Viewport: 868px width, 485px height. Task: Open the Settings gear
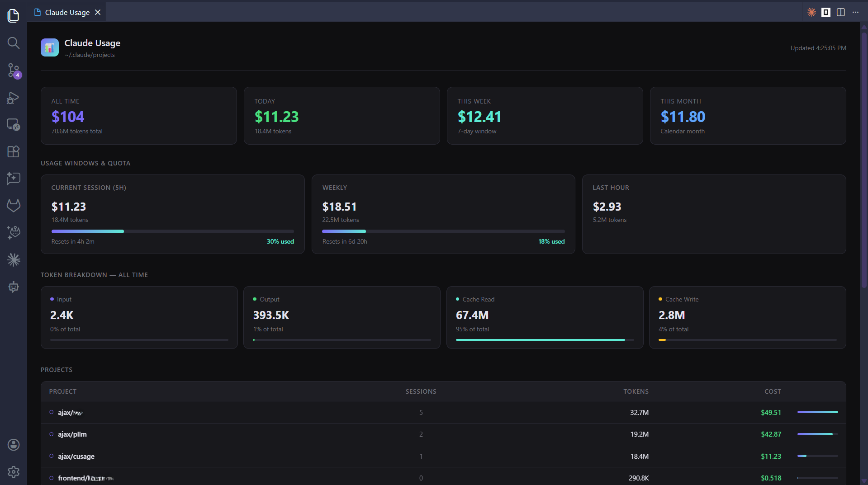pyautogui.click(x=14, y=472)
